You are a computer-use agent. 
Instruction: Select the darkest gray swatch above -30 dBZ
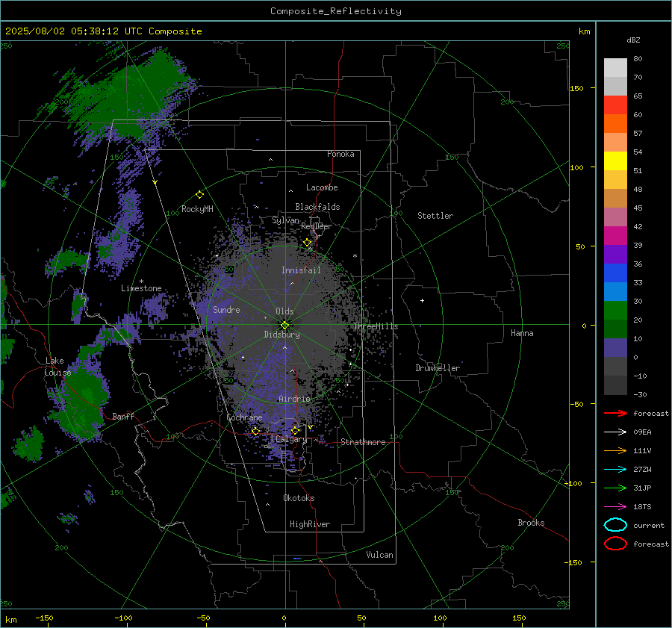615,385
